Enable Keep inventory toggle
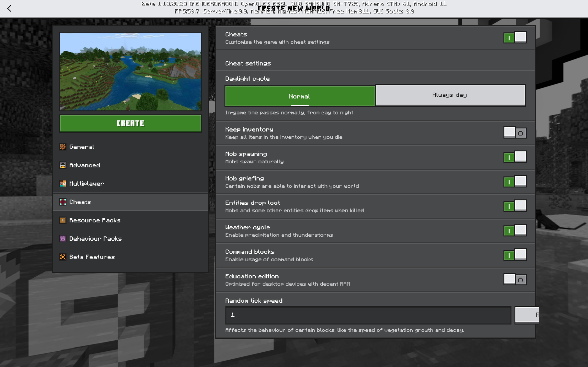This screenshot has width=588, height=367. pos(515,133)
